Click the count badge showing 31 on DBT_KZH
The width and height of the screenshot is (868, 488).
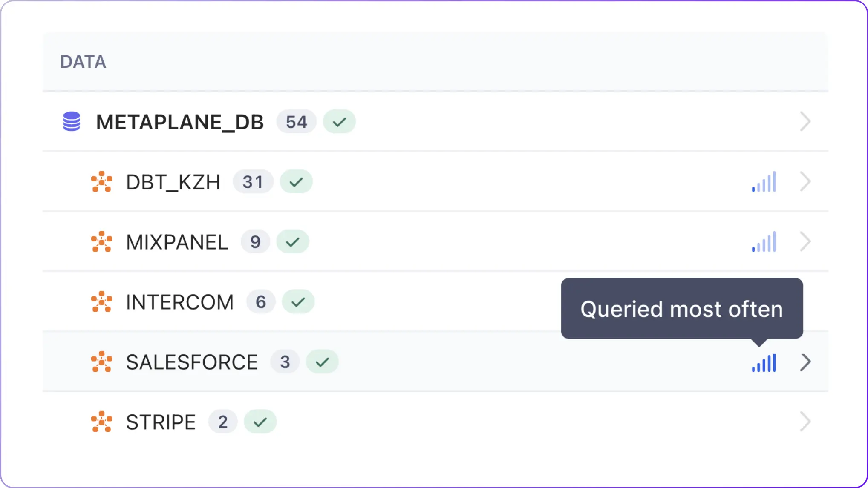[253, 182]
